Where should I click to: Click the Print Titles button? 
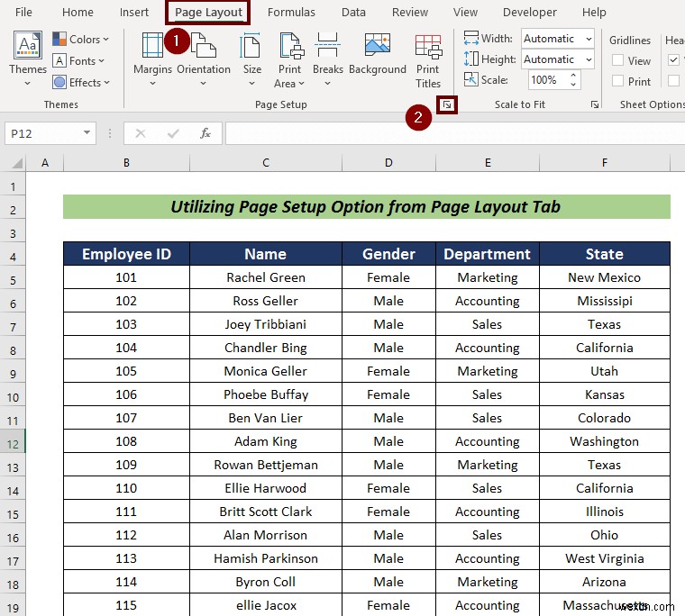(428, 60)
